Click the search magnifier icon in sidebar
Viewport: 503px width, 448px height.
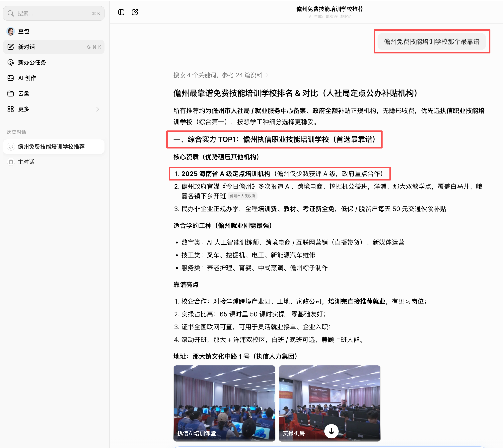[11, 13]
